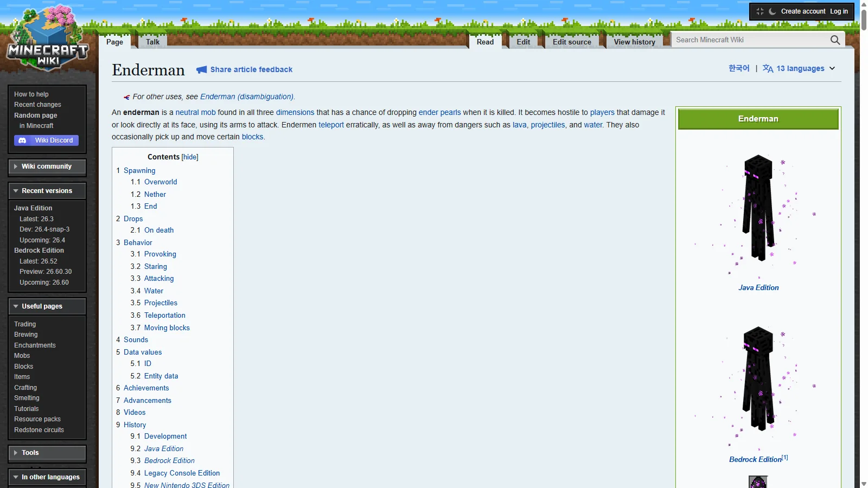
Task: Switch to the Talk tab
Action: tap(152, 42)
